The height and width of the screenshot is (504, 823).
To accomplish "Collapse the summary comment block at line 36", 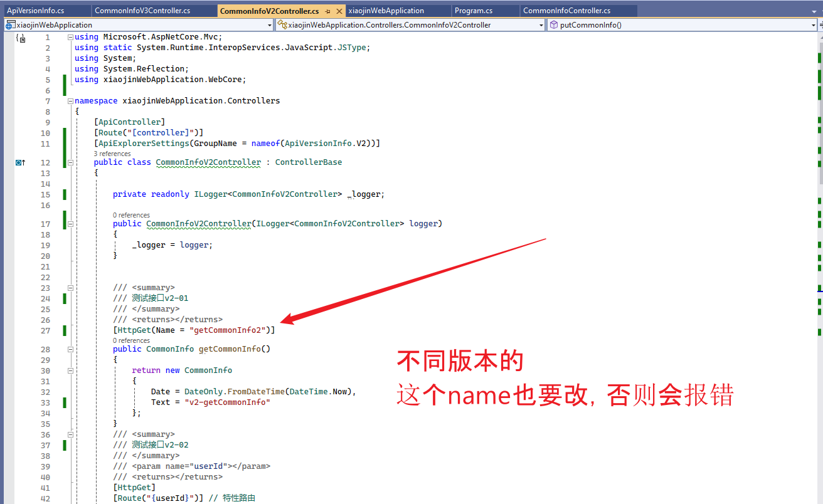I will 70,434.
